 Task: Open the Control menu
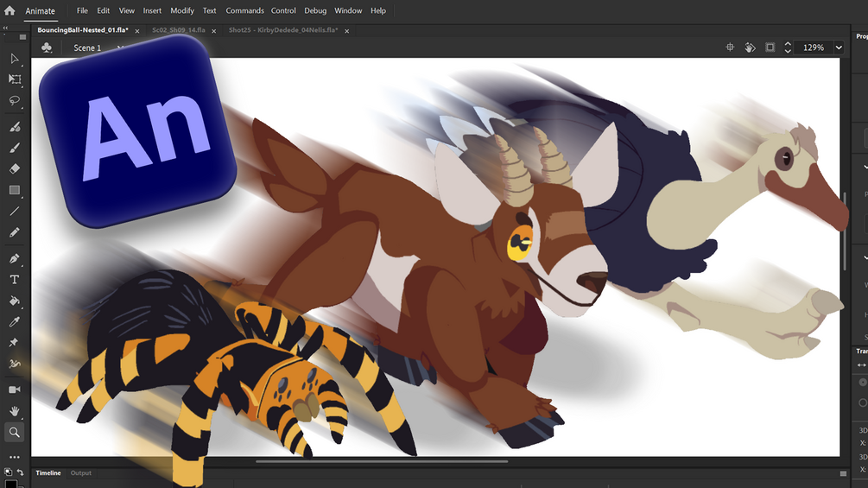(283, 10)
